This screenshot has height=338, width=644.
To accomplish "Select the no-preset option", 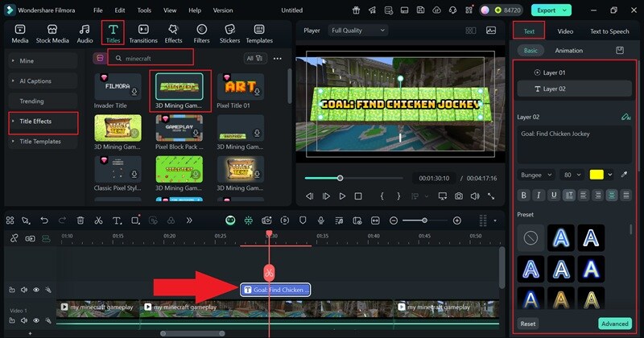I will 530,237.
